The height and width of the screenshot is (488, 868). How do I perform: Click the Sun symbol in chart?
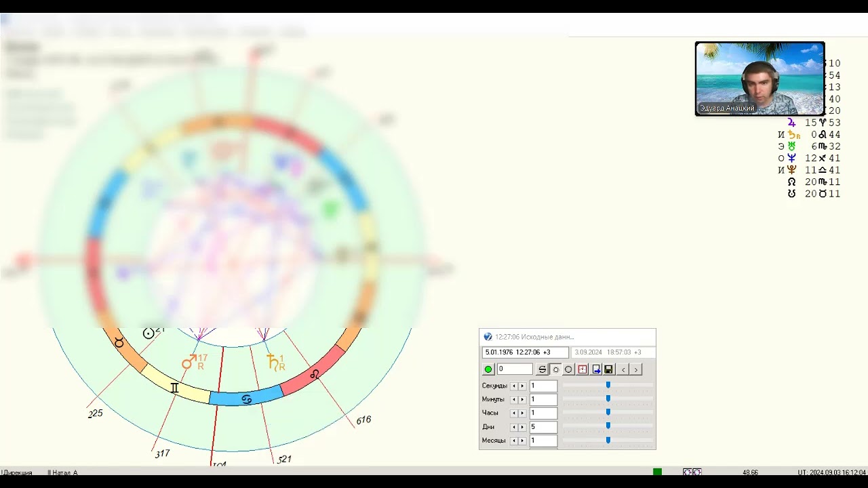149,333
